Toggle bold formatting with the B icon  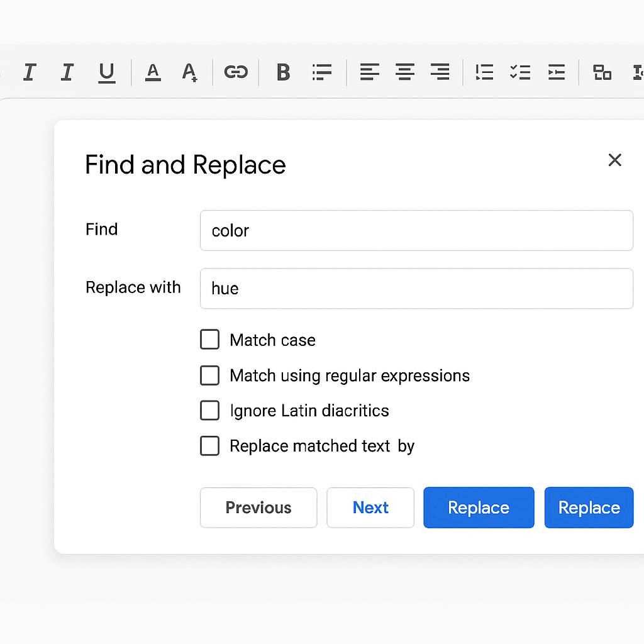(283, 72)
